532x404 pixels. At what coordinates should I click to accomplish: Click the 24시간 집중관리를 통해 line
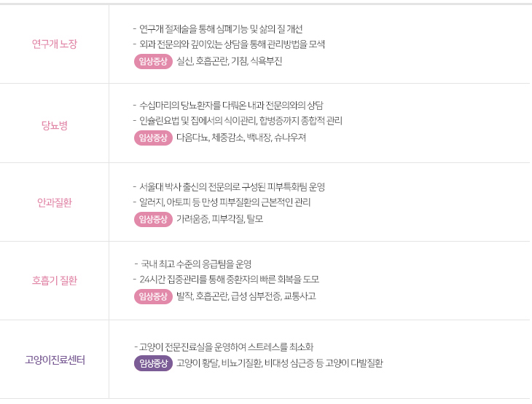pyautogui.click(x=226, y=280)
